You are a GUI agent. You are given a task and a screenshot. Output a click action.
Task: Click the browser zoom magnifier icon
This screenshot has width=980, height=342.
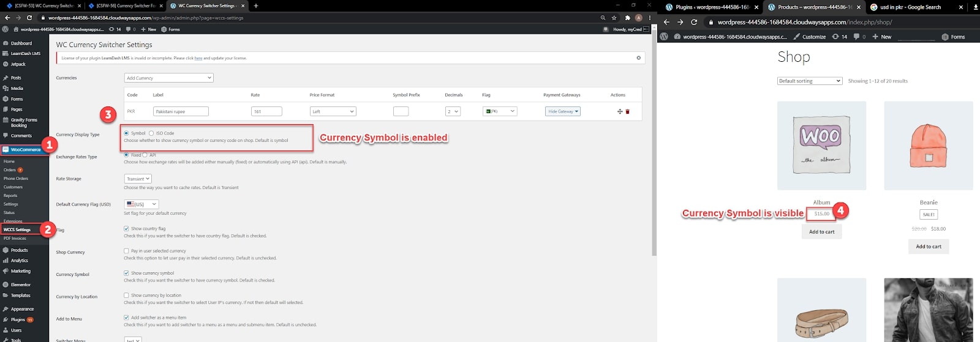point(603,18)
